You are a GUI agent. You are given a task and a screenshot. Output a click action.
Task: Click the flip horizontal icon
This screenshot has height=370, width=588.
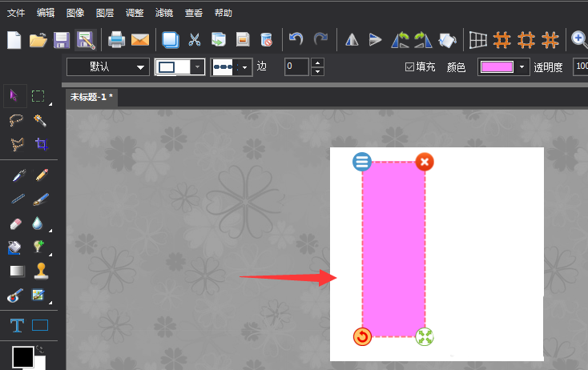pyautogui.click(x=352, y=40)
